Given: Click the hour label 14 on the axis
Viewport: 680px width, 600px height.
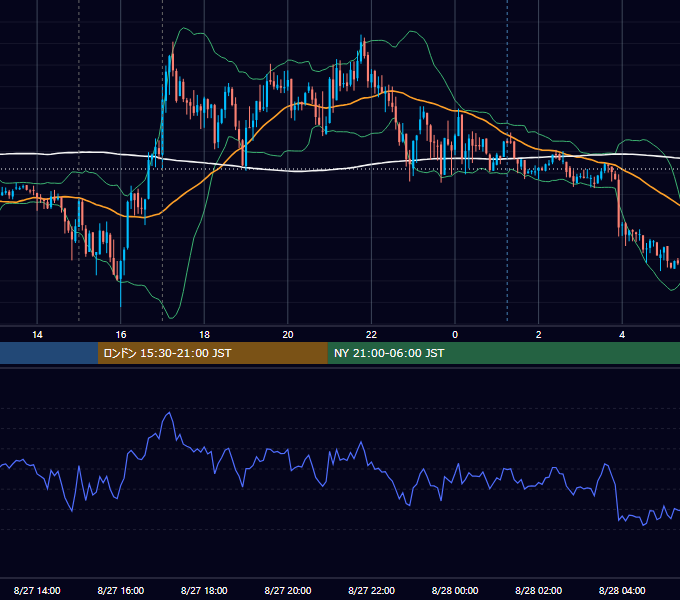Looking at the screenshot, I should coord(37,335).
